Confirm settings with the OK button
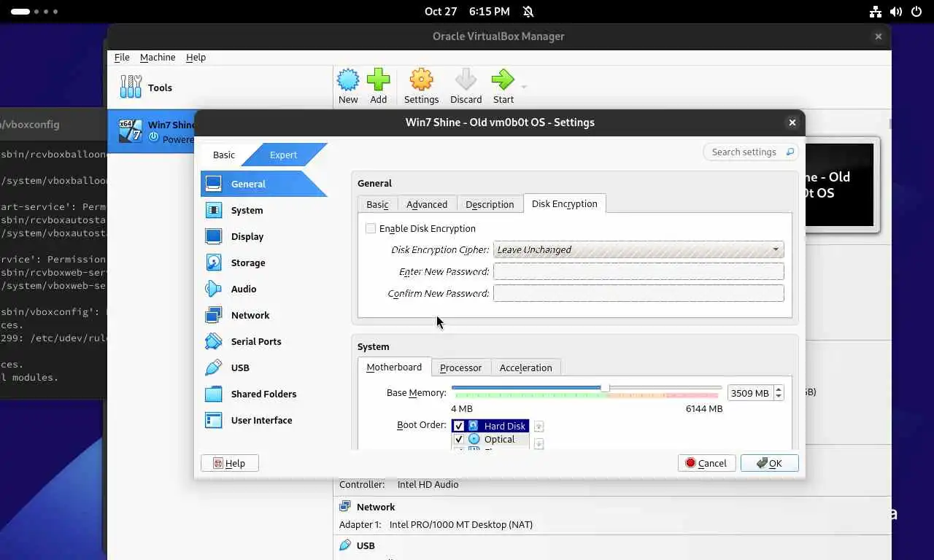Image resolution: width=934 pixels, height=560 pixels. [x=770, y=463]
